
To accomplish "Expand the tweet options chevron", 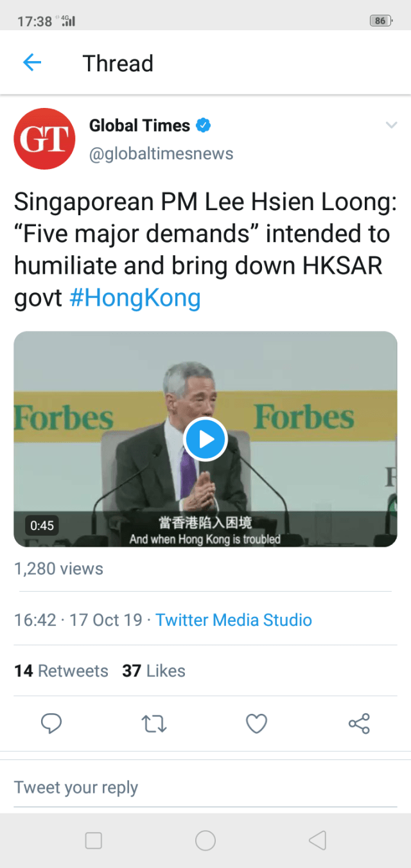I will [x=391, y=125].
